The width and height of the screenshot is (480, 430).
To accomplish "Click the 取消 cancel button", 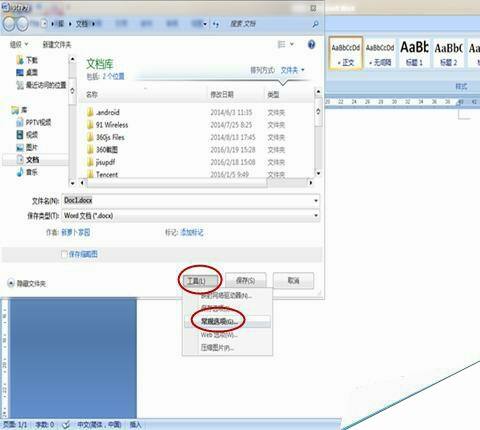I will 293,281.
